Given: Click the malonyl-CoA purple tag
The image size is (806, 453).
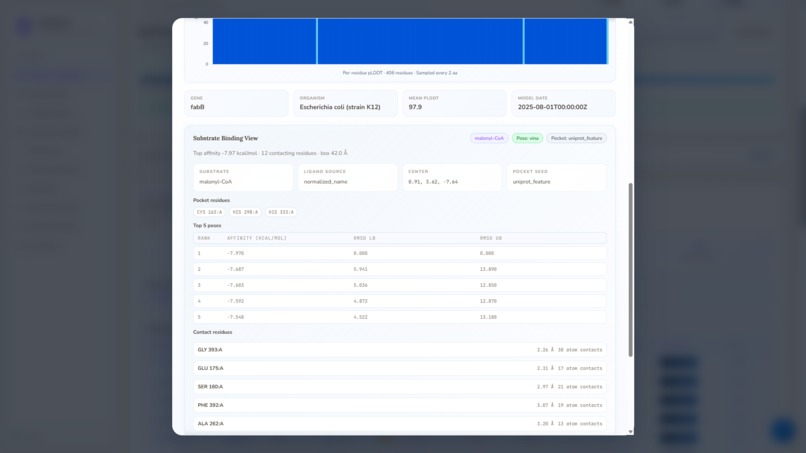Looking at the screenshot, I should pyautogui.click(x=489, y=138).
